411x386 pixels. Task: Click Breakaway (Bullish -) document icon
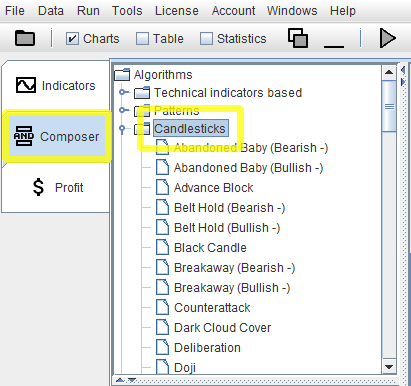tap(163, 287)
